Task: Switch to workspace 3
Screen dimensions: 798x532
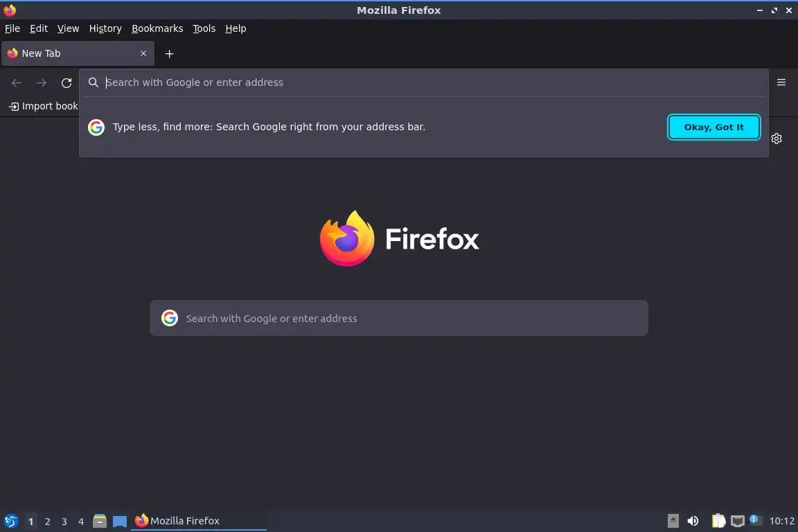Action: coord(64,522)
